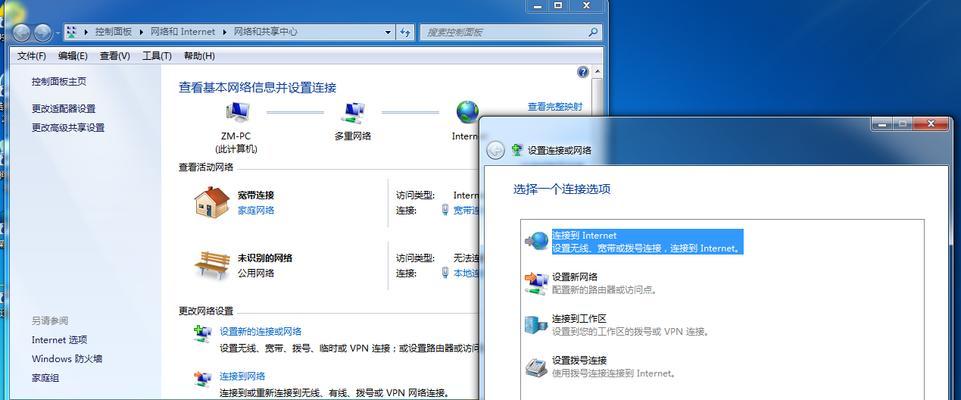Open the 帮助(H) menu

click(199, 56)
